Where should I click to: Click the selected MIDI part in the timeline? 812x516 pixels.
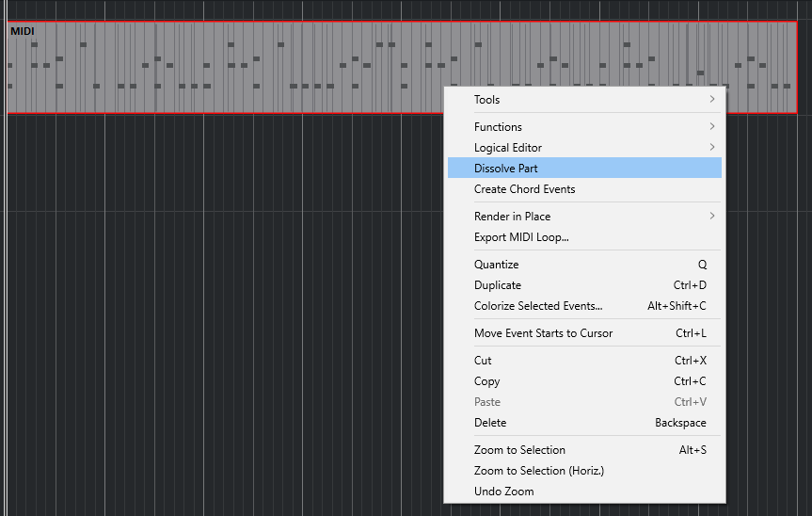tap(226, 68)
